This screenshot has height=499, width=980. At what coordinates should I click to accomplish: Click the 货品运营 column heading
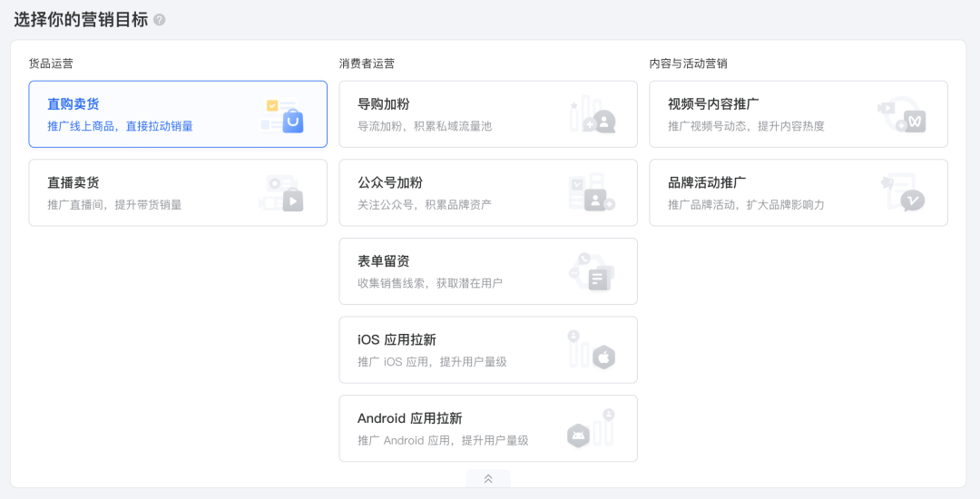pos(51,64)
